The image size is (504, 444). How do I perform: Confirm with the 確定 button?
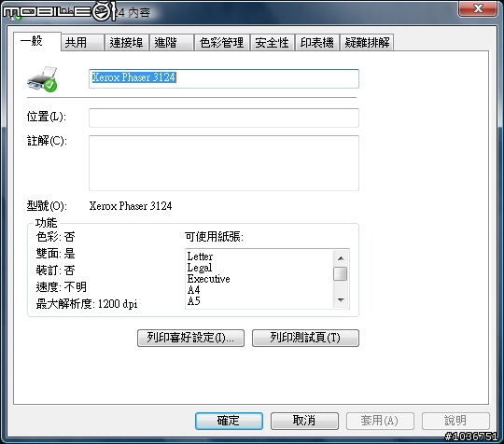pyautogui.click(x=229, y=421)
